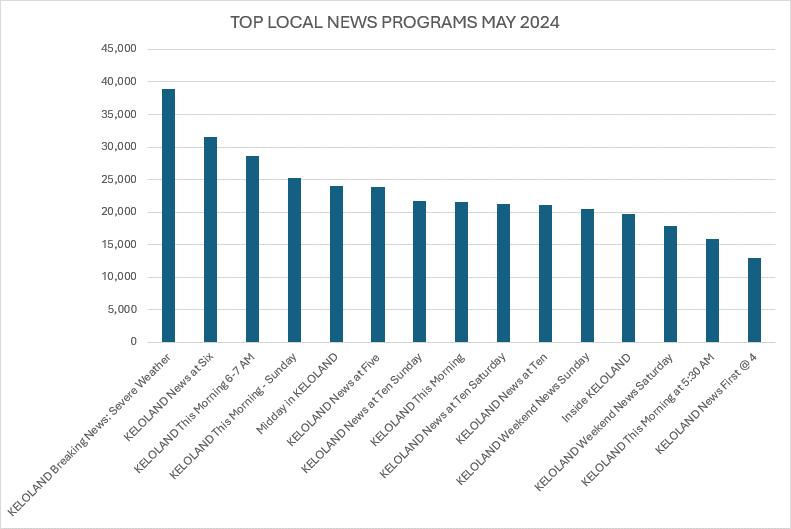The height and width of the screenshot is (529, 791).
Task: Click the 15,000 axis label
Action: coord(119,244)
